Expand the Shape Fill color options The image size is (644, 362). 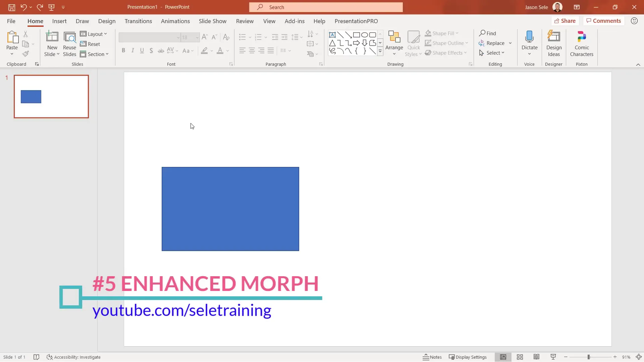point(457,33)
